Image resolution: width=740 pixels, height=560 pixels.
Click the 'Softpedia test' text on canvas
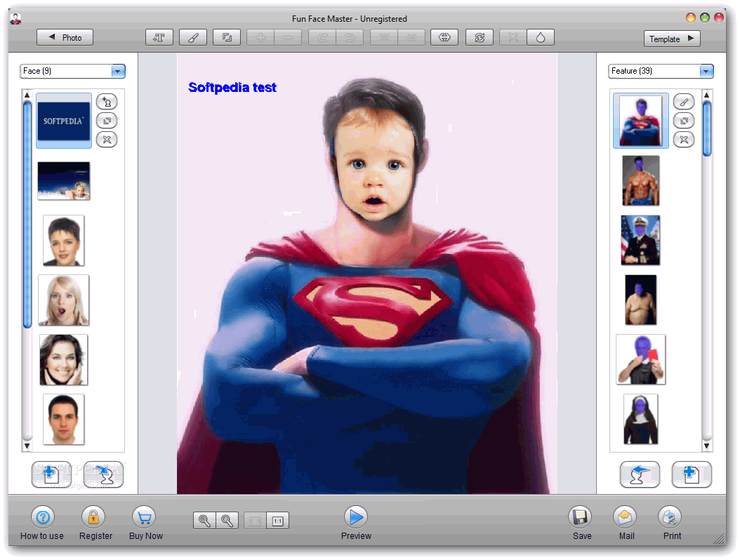pyautogui.click(x=232, y=87)
